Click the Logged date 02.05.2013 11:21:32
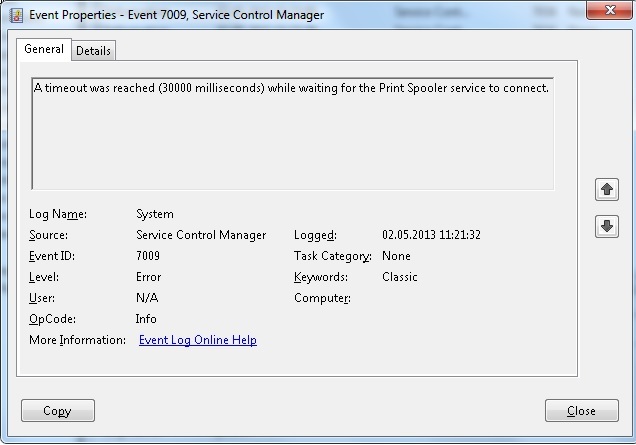 (431, 235)
